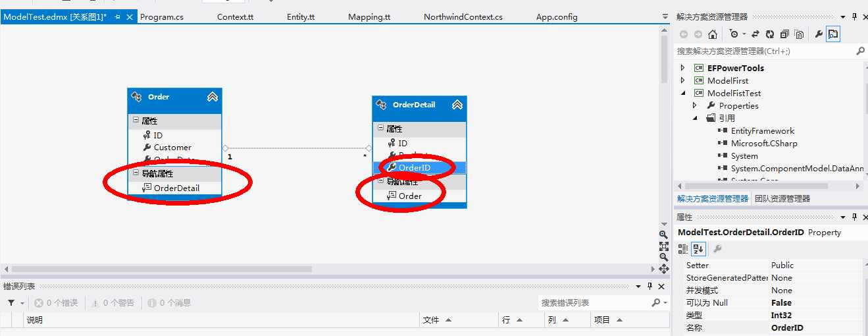The width and height of the screenshot is (868, 336).
Task: Click the pan/move thumbnail icon on the diagram
Action: pos(663,269)
